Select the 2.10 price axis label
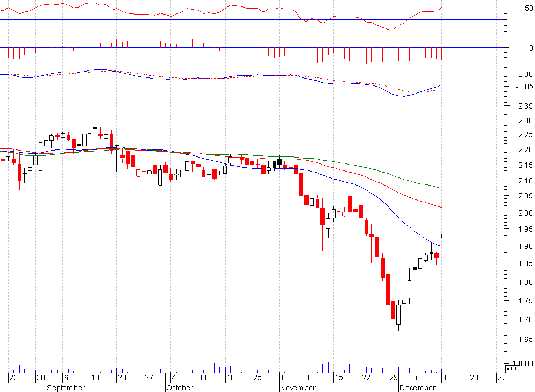The height and width of the screenshot is (392, 535). click(x=525, y=181)
